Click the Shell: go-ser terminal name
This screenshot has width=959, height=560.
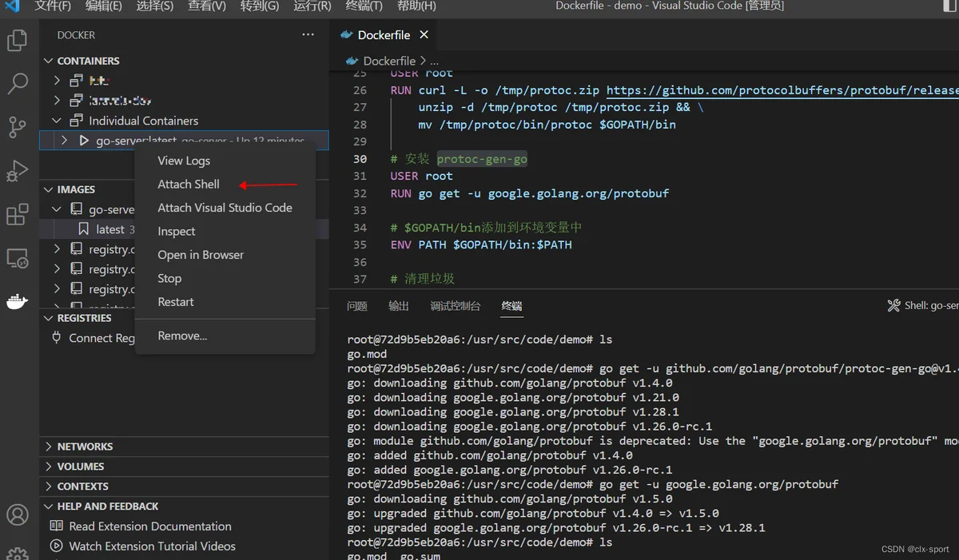pyautogui.click(x=932, y=306)
